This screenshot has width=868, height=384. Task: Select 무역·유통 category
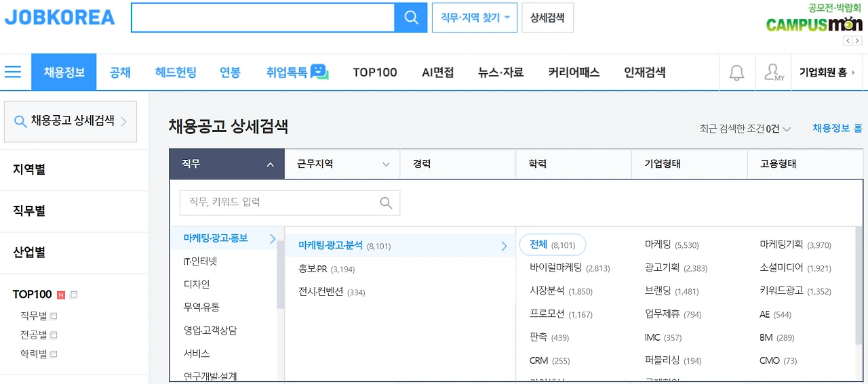pos(201,307)
